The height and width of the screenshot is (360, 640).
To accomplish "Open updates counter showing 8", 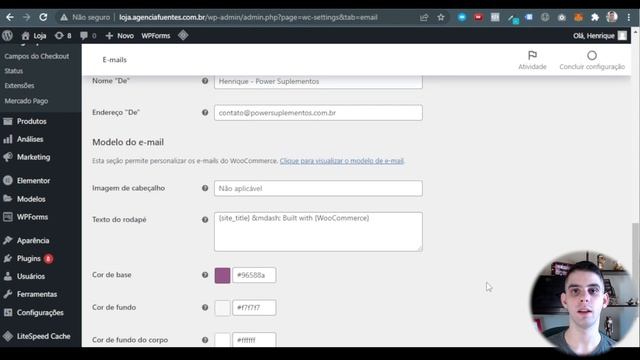I will 63,36.
